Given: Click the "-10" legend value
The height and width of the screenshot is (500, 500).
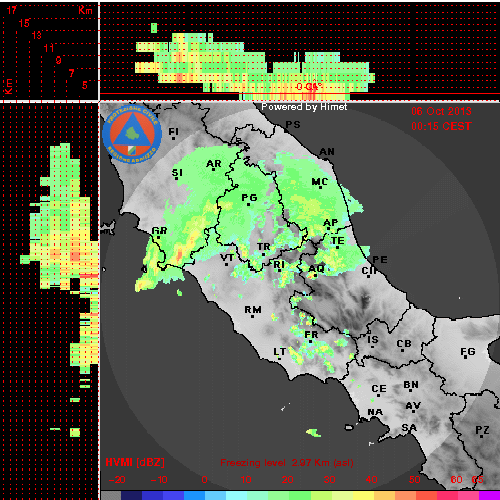Looking at the screenshot, I should (x=159, y=480).
